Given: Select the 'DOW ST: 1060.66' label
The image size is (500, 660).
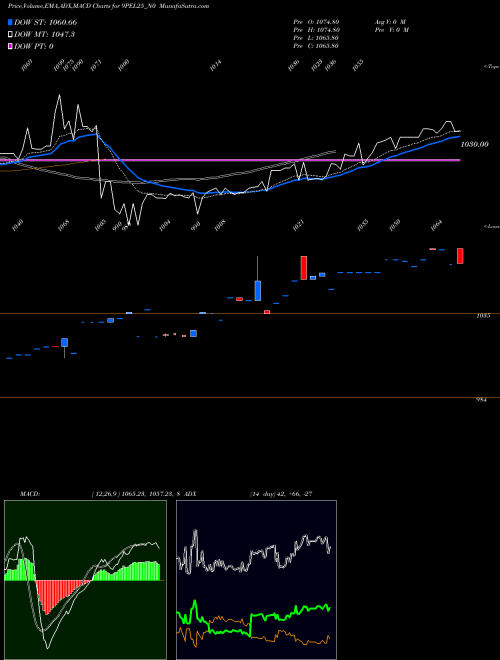Looking at the screenshot, I should pos(45,22).
